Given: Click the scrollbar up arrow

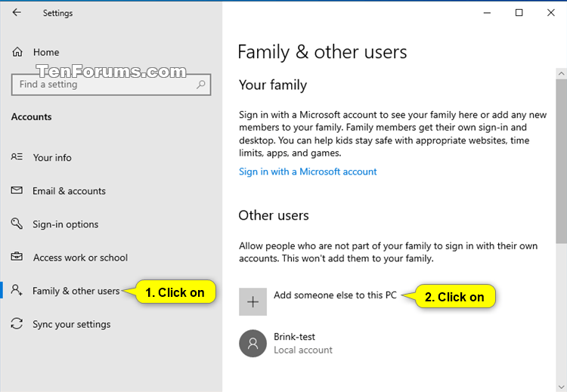Looking at the screenshot, I should [561, 73].
